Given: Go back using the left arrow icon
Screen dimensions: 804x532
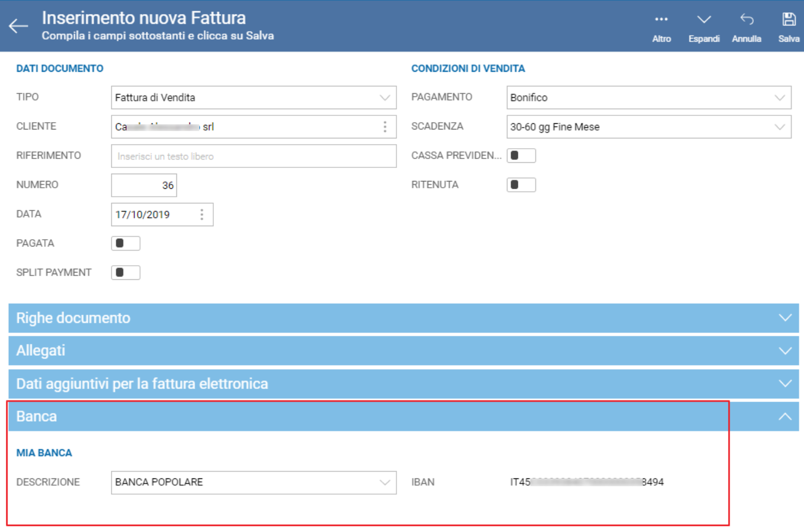Looking at the screenshot, I should tap(18, 25).
